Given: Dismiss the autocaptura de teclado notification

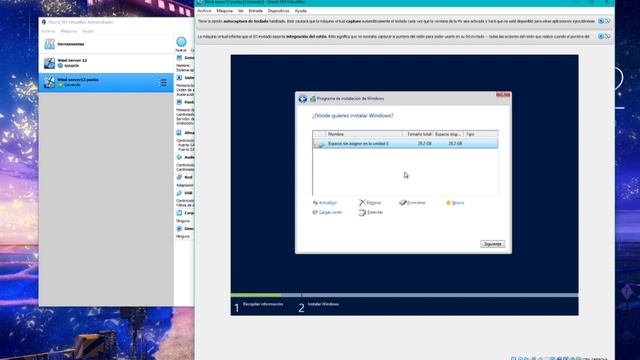Looking at the screenshot, I should click(601, 21).
